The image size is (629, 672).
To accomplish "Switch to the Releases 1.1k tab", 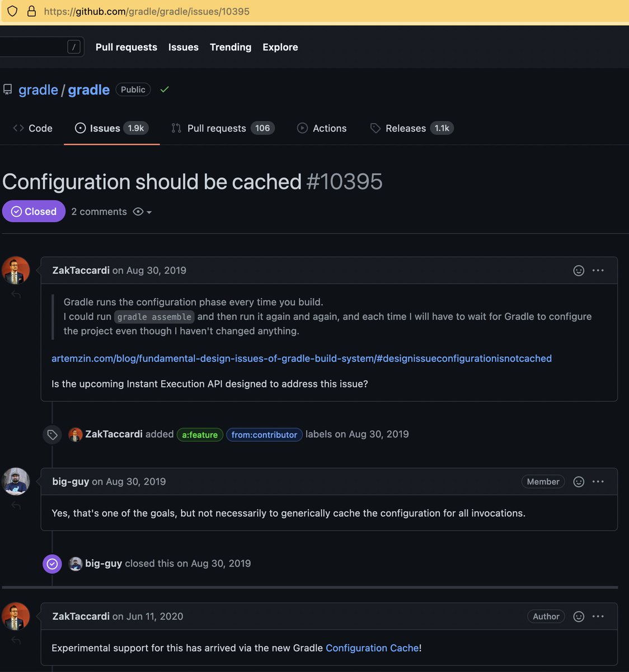I will click(x=412, y=128).
